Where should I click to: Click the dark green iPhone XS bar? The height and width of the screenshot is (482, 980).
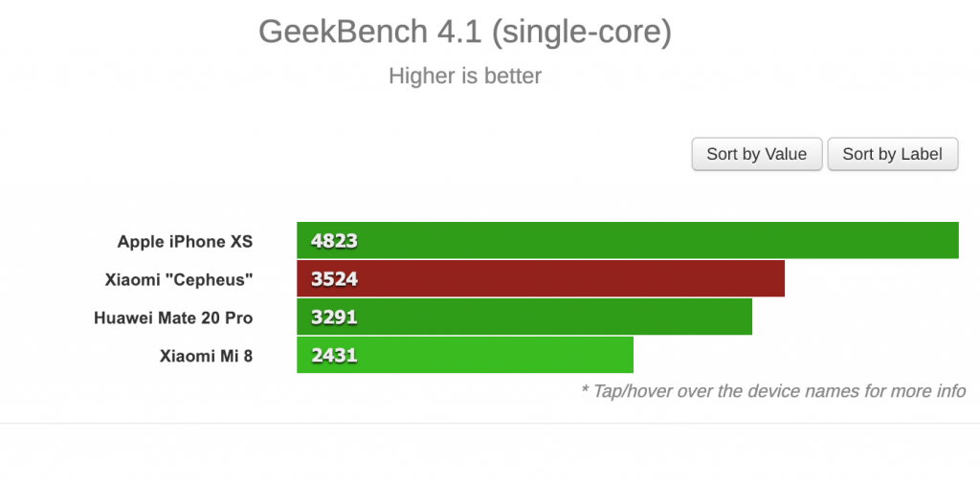pyautogui.click(x=628, y=240)
